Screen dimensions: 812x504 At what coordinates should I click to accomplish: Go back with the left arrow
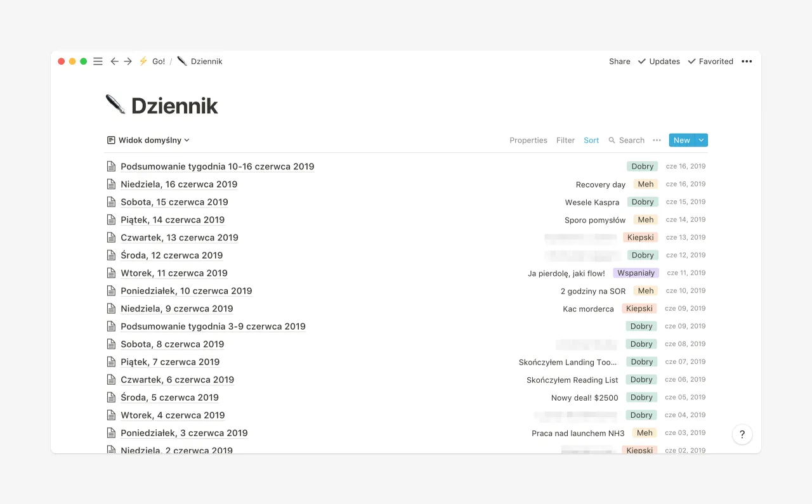point(114,61)
